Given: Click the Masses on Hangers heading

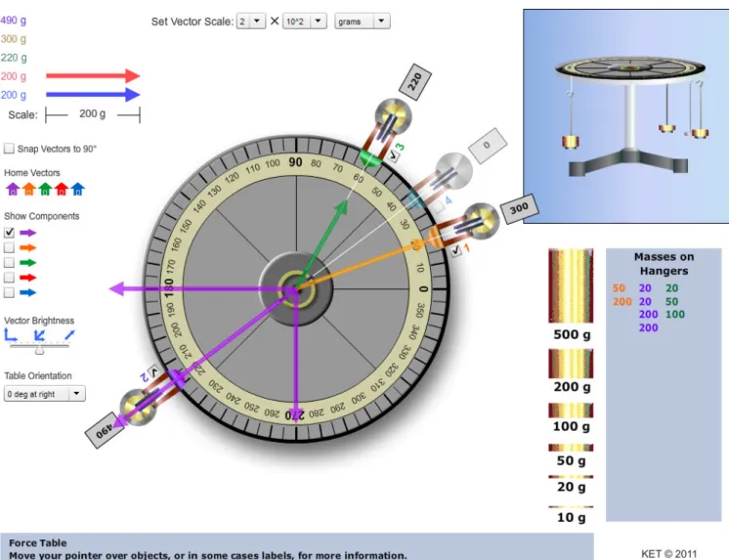Looking at the screenshot, I should (664, 264).
